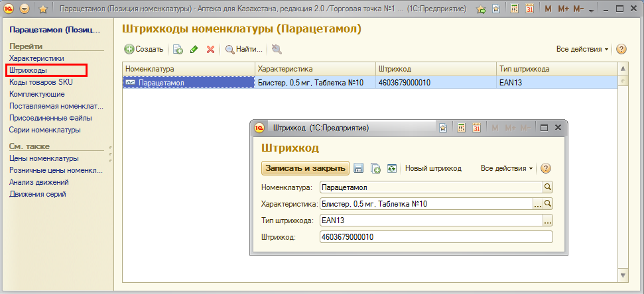Open the calculator icon in main title bar
Image resolution: width=644 pixels, height=294 pixels.
click(515, 10)
